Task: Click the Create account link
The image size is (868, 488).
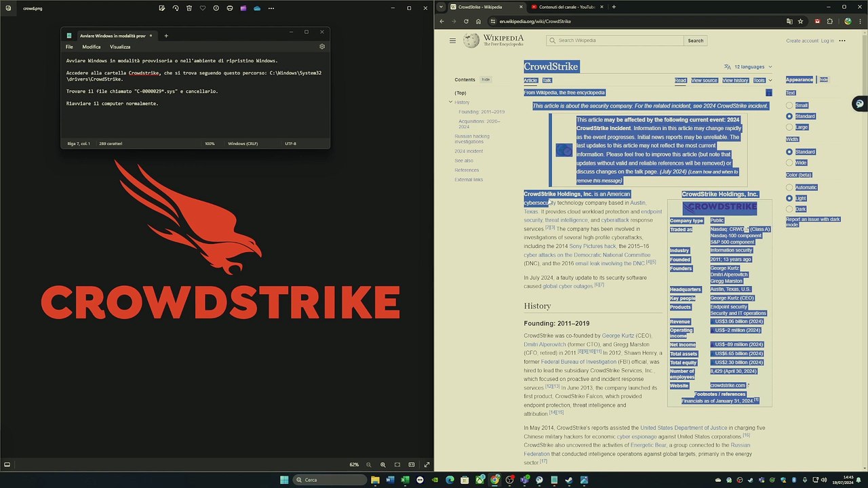Action: click(x=802, y=41)
